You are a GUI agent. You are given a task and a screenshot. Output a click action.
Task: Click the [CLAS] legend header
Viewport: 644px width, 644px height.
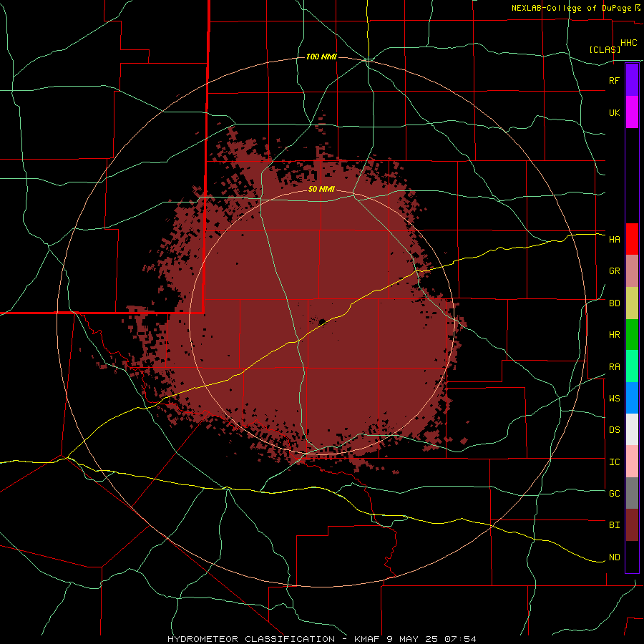(x=605, y=49)
